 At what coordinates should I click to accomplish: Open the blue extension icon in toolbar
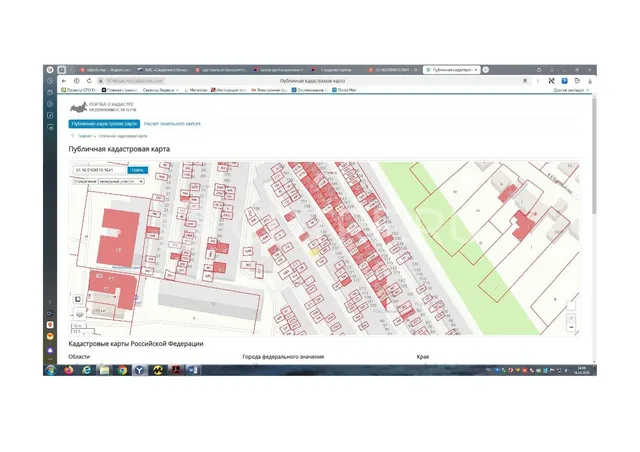564,81
